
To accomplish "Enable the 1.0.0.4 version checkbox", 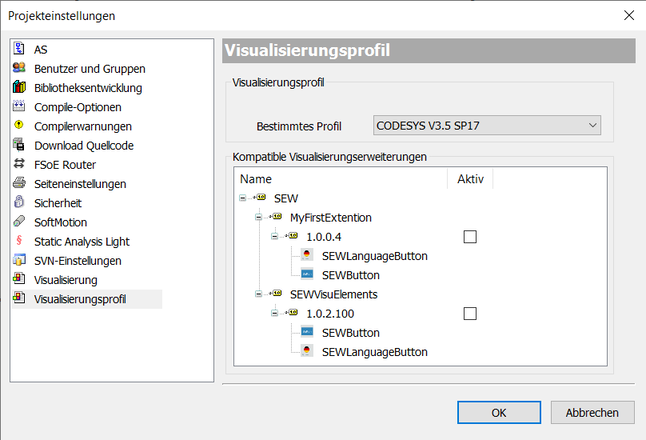I will [x=470, y=236].
